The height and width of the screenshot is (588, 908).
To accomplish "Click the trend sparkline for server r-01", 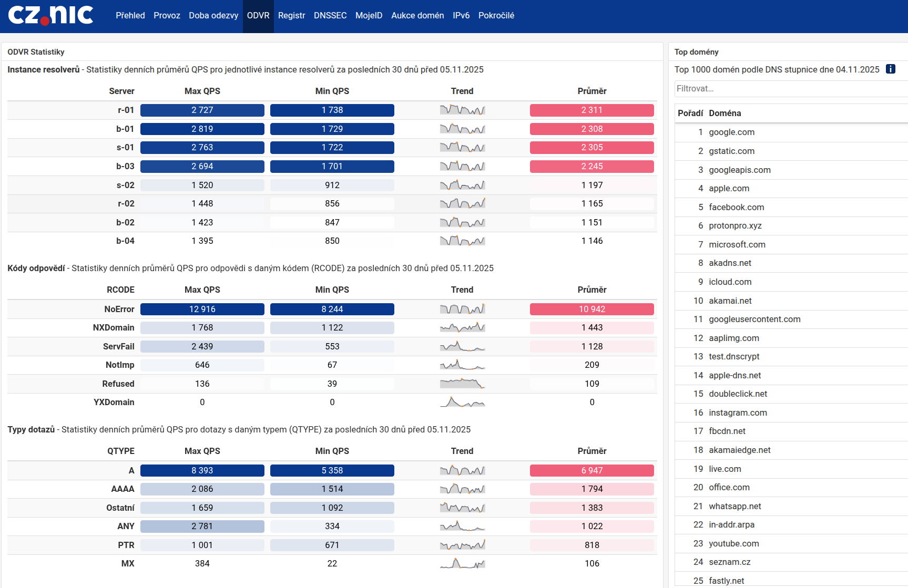I will click(462, 110).
